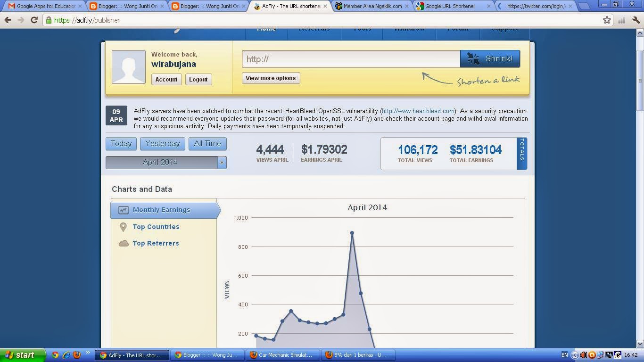Image resolution: width=644 pixels, height=362 pixels.
Task: Click the green padlock SSL icon
Action: pyautogui.click(x=49, y=20)
